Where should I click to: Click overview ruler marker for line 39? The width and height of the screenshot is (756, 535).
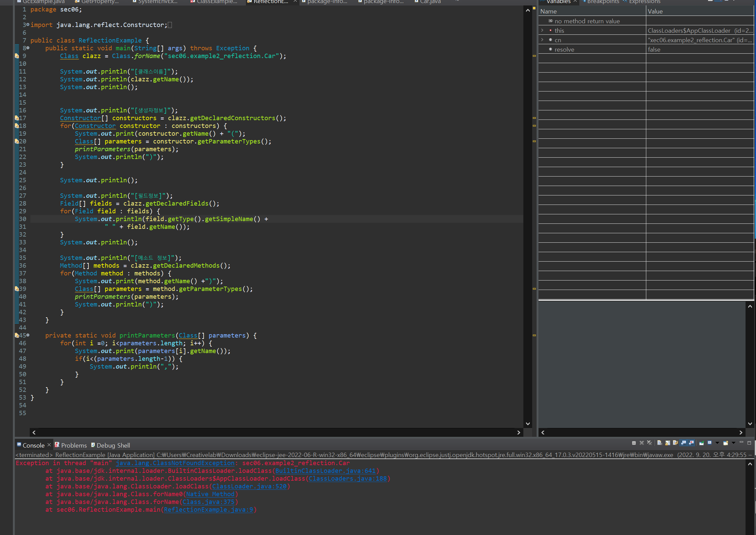534,289
